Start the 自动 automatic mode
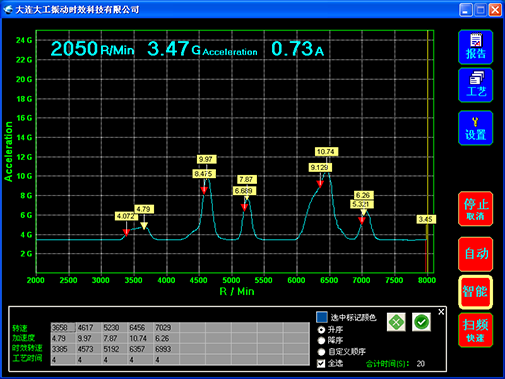 tap(475, 254)
